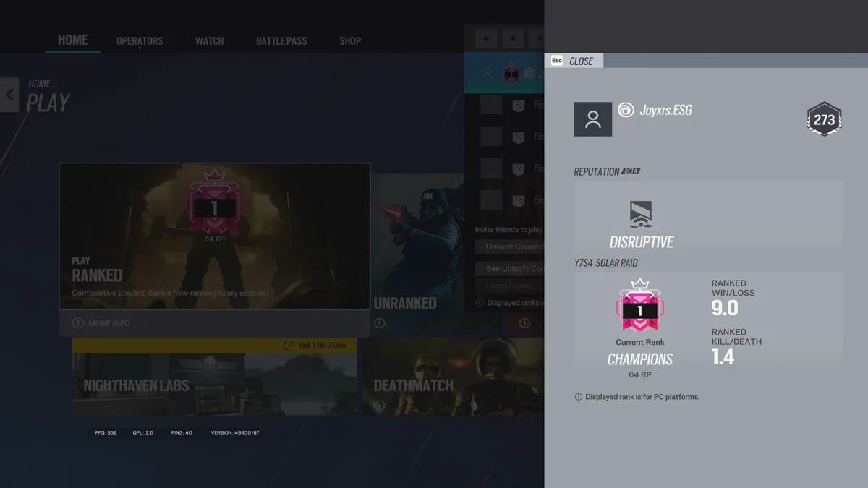Click the VERSION: 48450197 text

pyautogui.click(x=235, y=432)
